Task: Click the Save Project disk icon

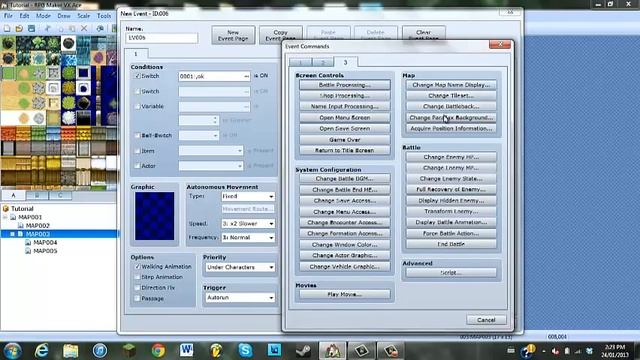Action: tap(31, 28)
